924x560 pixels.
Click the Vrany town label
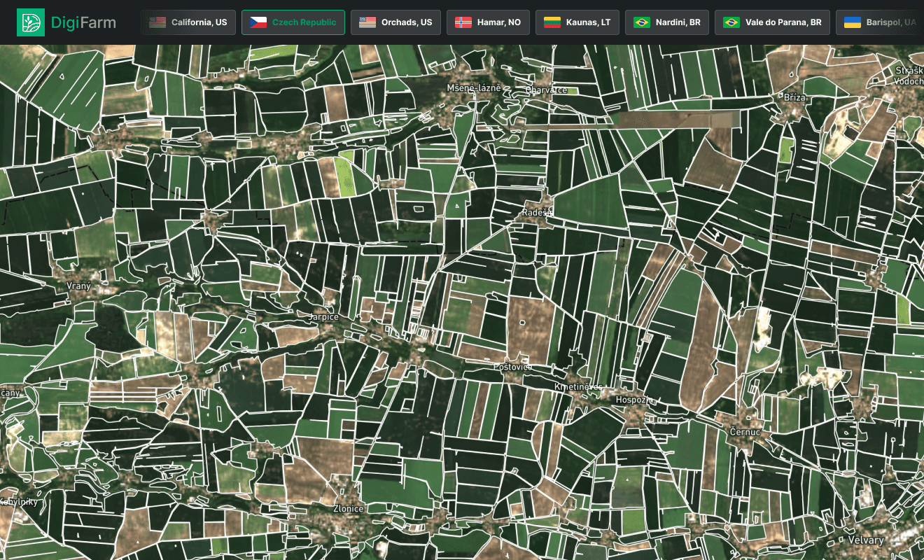point(78,286)
